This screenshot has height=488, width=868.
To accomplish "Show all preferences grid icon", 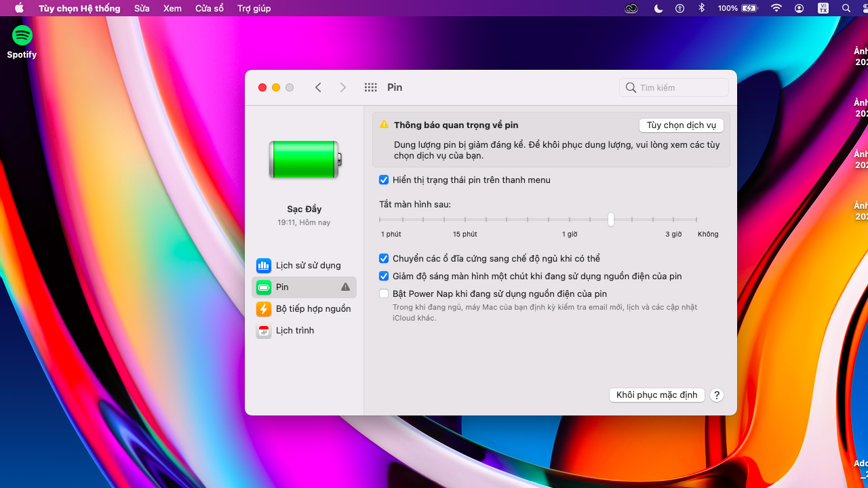I will point(370,87).
